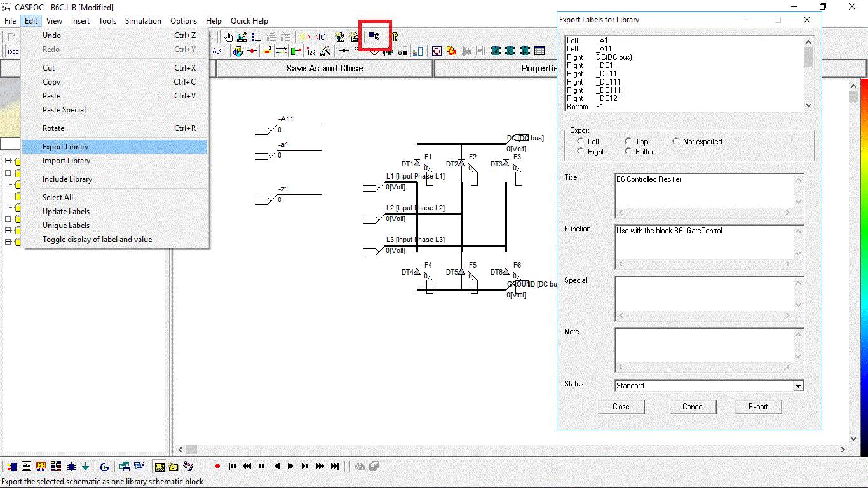Click the single play backward arrow

point(276,466)
